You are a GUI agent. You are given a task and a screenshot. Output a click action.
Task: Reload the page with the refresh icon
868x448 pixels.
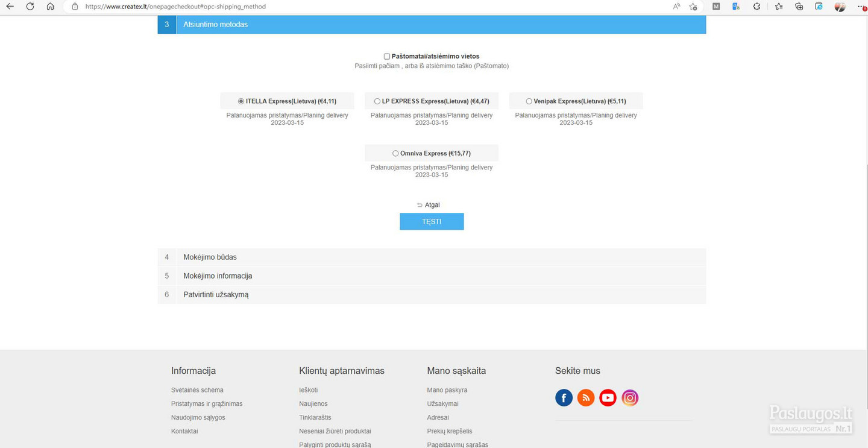pyautogui.click(x=30, y=7)
